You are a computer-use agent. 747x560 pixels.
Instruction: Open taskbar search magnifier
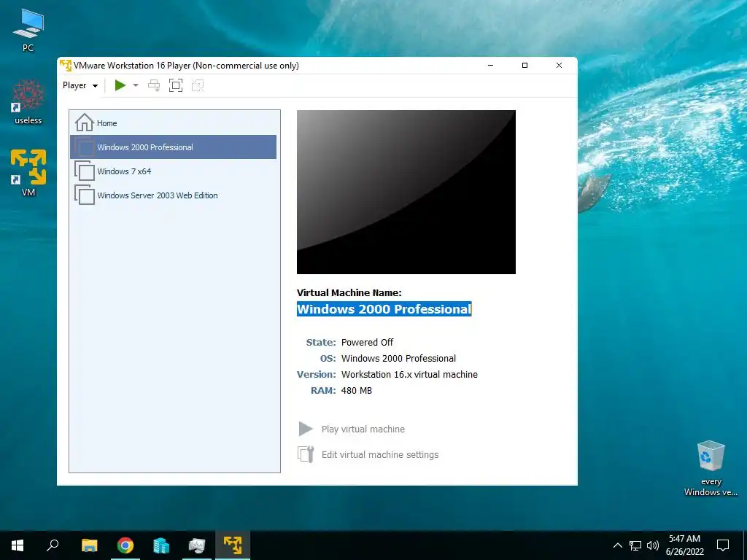pos(53,545)
